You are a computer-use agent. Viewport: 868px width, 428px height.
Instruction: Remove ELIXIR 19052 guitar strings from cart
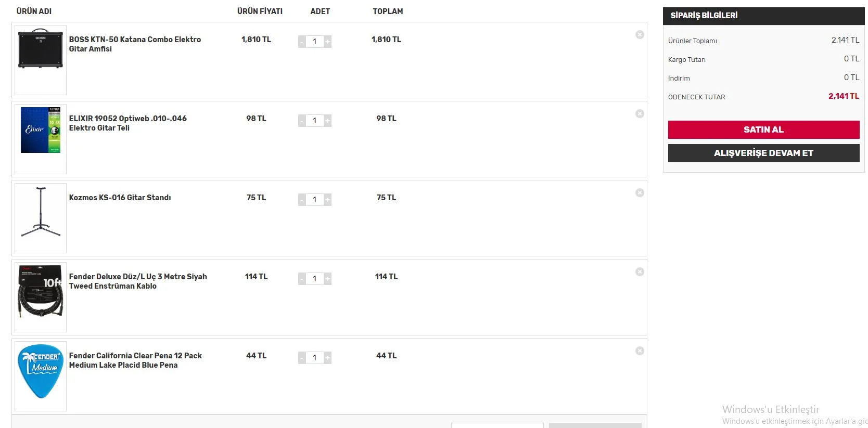coord(640,114)
